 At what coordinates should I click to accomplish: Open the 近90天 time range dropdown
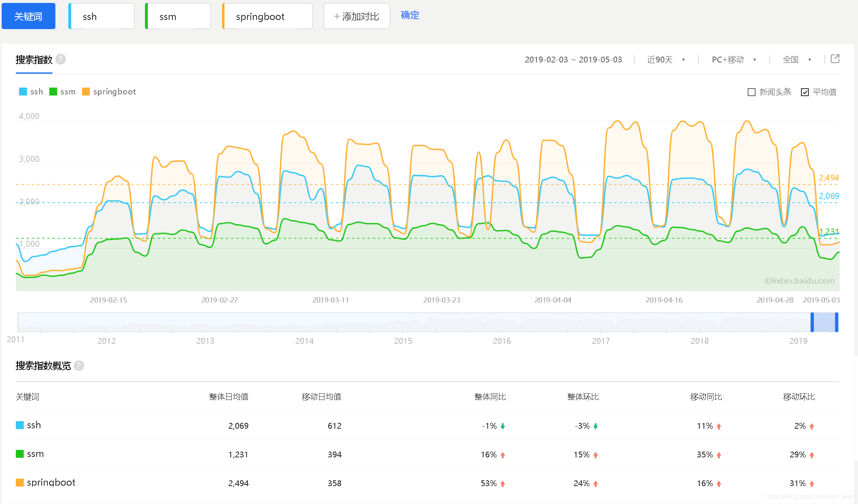[666, 60]
